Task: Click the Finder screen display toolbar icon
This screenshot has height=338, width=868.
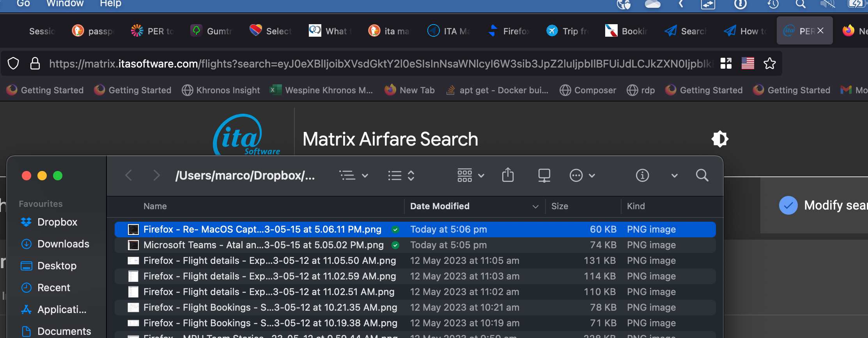Action: [544, 176]
